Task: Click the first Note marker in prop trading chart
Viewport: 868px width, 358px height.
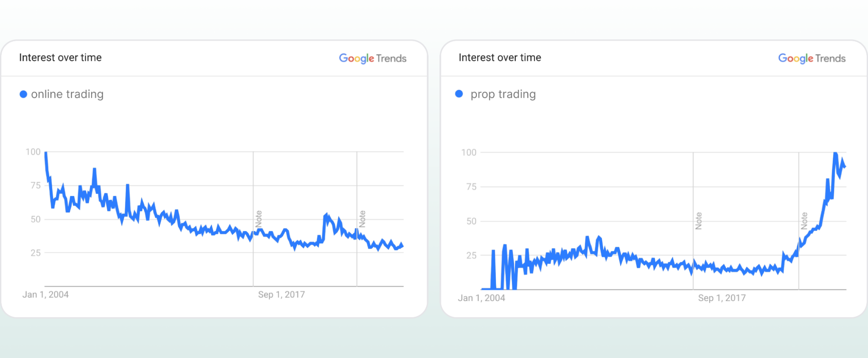Action: tap(699, 221)
